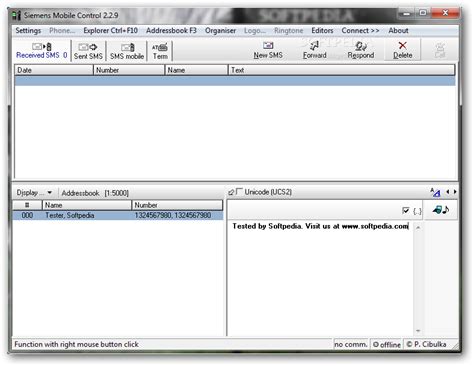
Task: Sort SMS list by Number column
Action: pyautogui.click(x=129, y=70)
